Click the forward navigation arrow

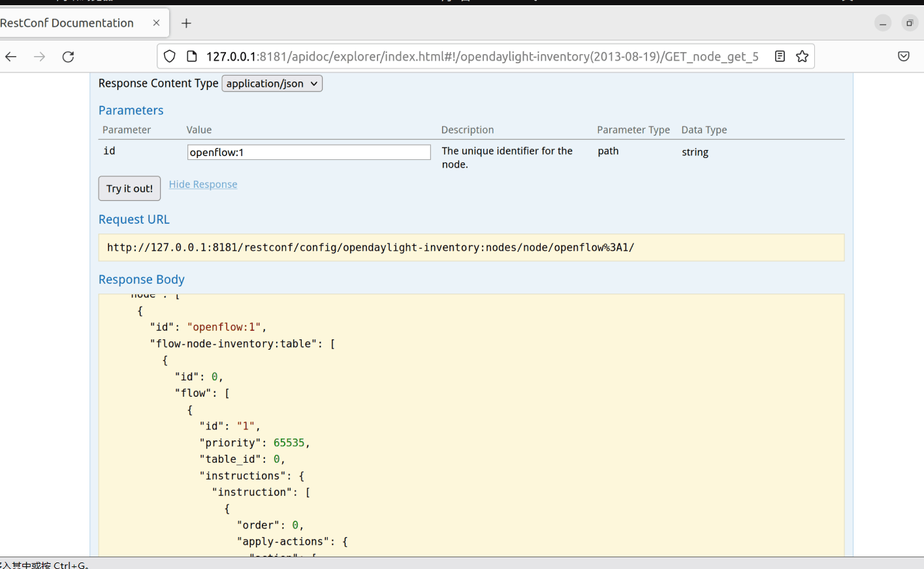(40, 57)
